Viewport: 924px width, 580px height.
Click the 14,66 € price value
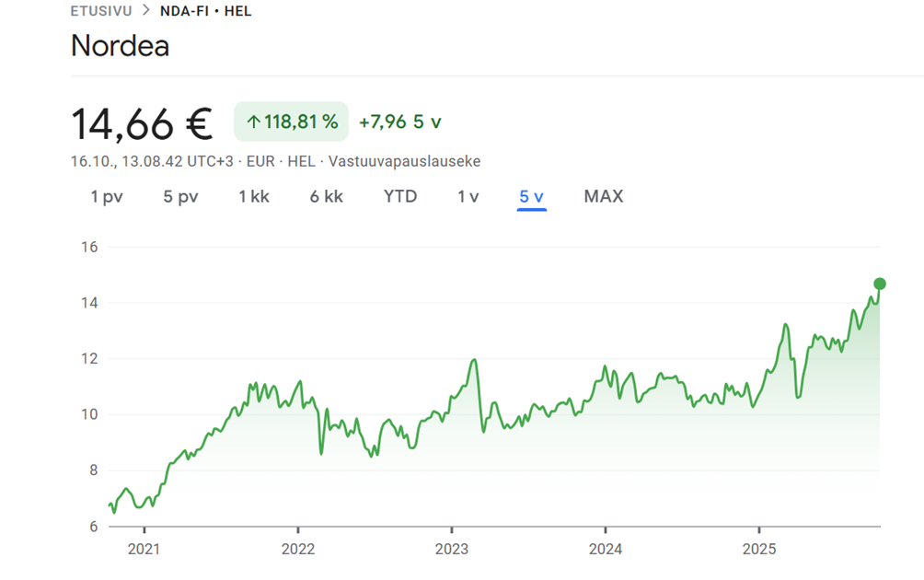(x=142, y=122)
